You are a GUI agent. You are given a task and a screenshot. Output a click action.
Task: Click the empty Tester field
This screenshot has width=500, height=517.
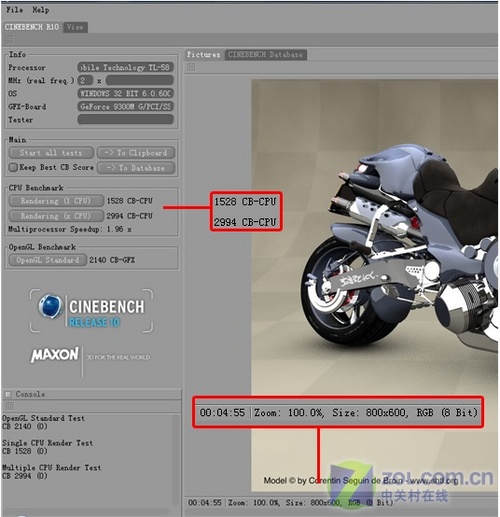126,119
